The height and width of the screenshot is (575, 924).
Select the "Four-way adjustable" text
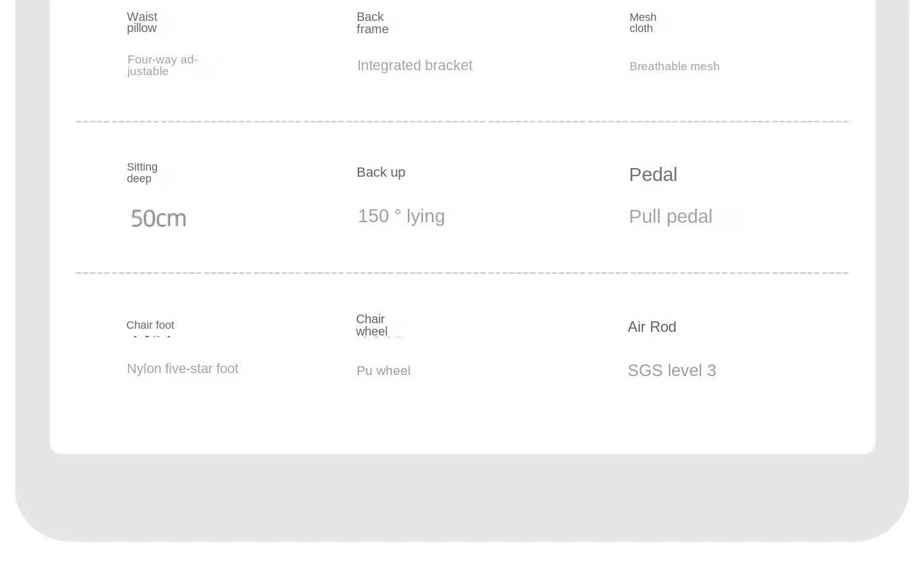pos(162,65)
